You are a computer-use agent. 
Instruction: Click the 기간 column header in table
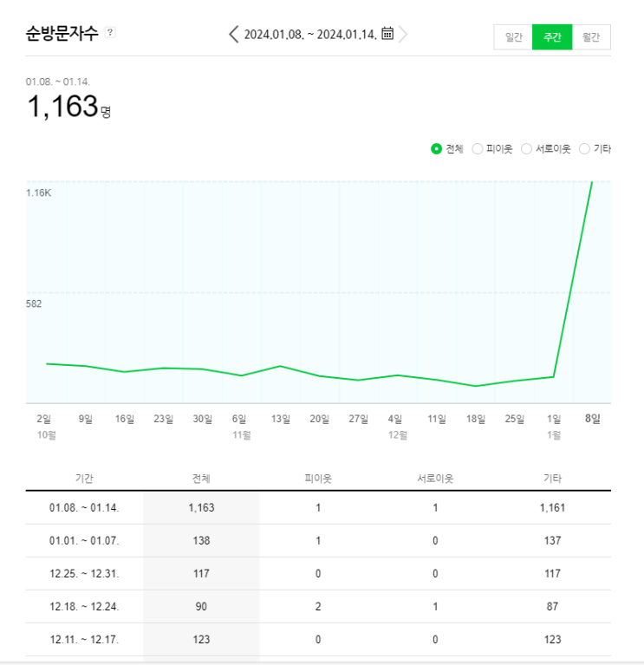(84, 478)
